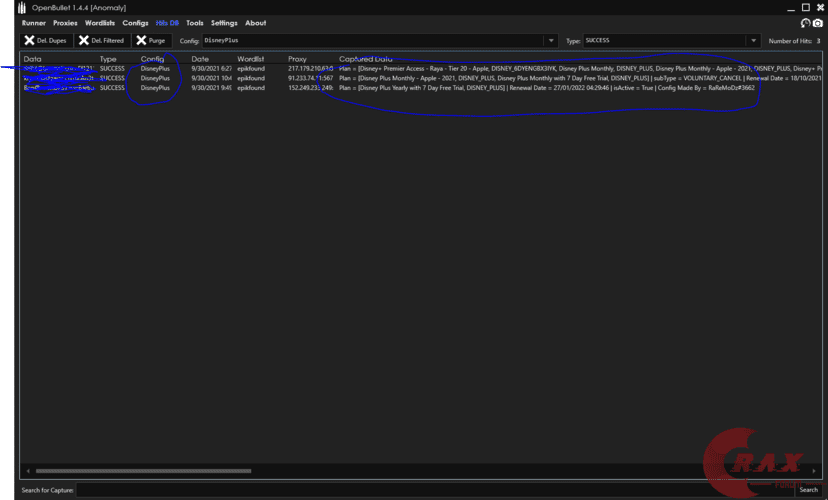Click epikfound wordlist in the 9:49 row
Screen dimensions: 828x500
coord(251,88)
